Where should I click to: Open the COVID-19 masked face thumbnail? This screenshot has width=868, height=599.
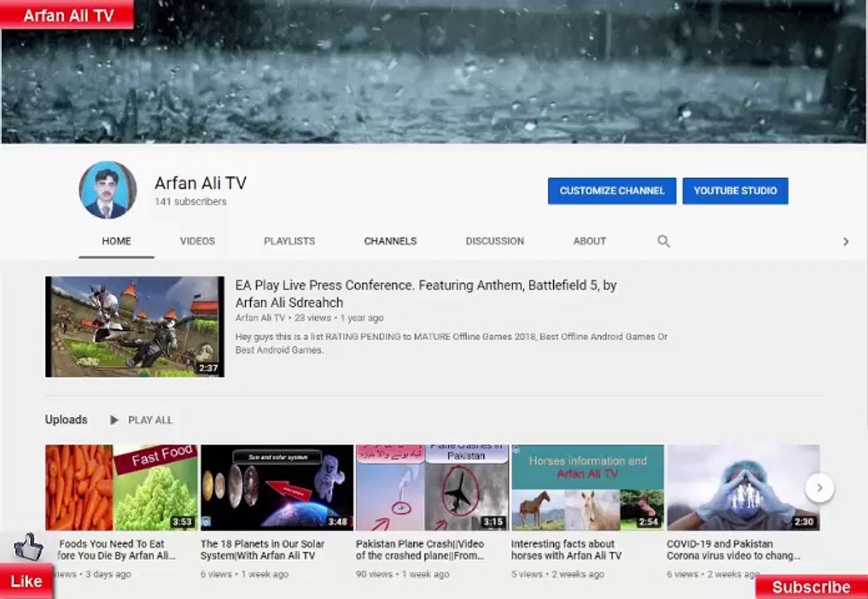[x=743, y=488]
